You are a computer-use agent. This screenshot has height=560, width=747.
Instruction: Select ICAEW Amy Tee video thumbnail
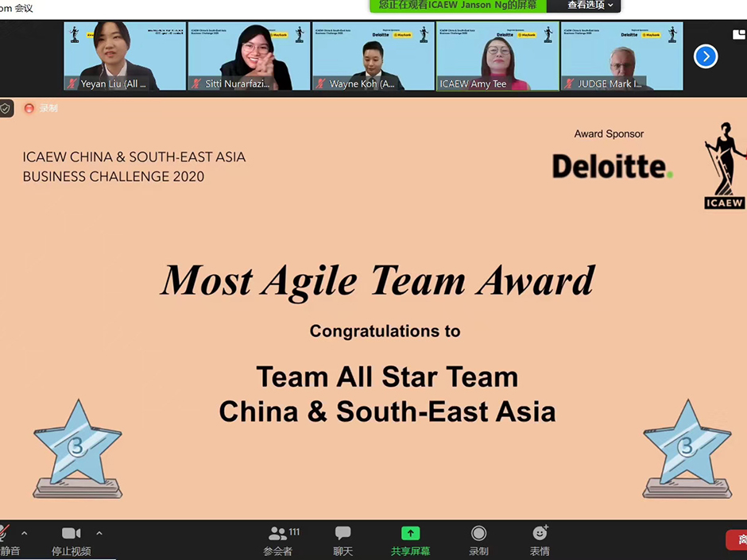click(497, 56)
